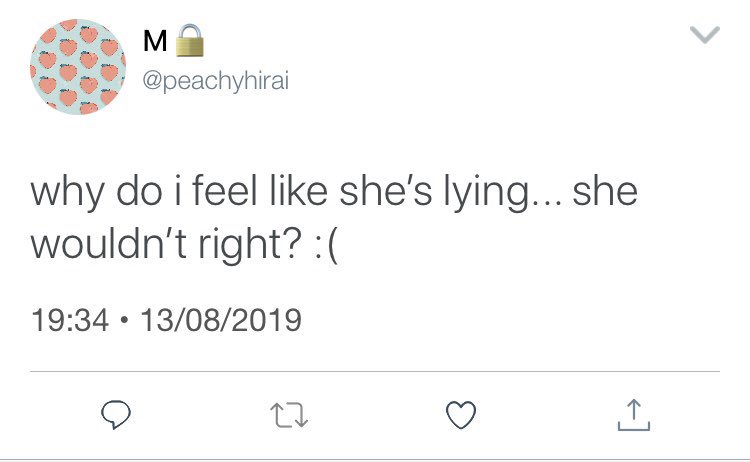Open the share tweet icon

pyautogui.click(x=634, y=413)
